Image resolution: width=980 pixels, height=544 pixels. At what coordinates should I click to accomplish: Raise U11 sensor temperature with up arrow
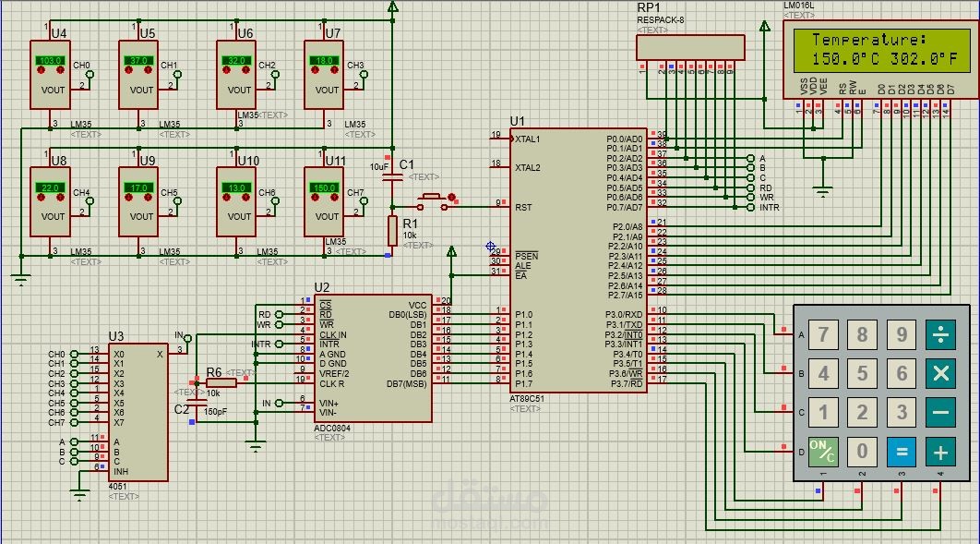(x=334, y=197)
